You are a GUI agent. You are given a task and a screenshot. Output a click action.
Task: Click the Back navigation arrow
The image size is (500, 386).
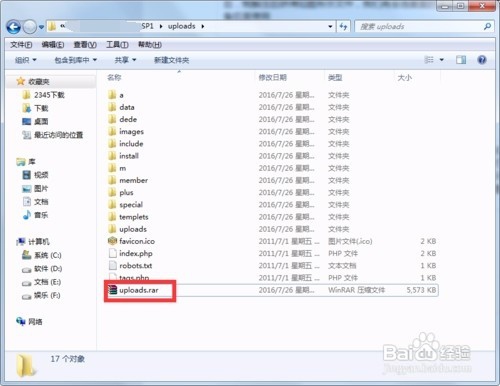click(14, 27)
